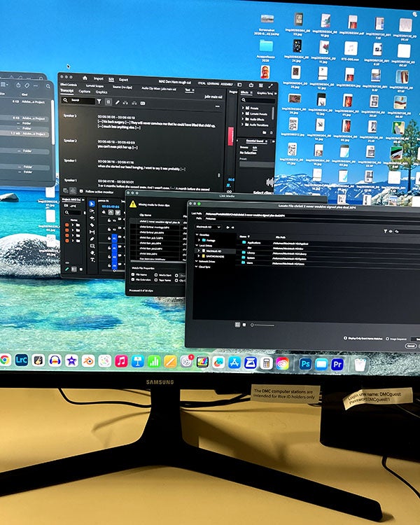Expand the Audio Effects folder
This screenshot has width=420, height=525.
[243, 119]
